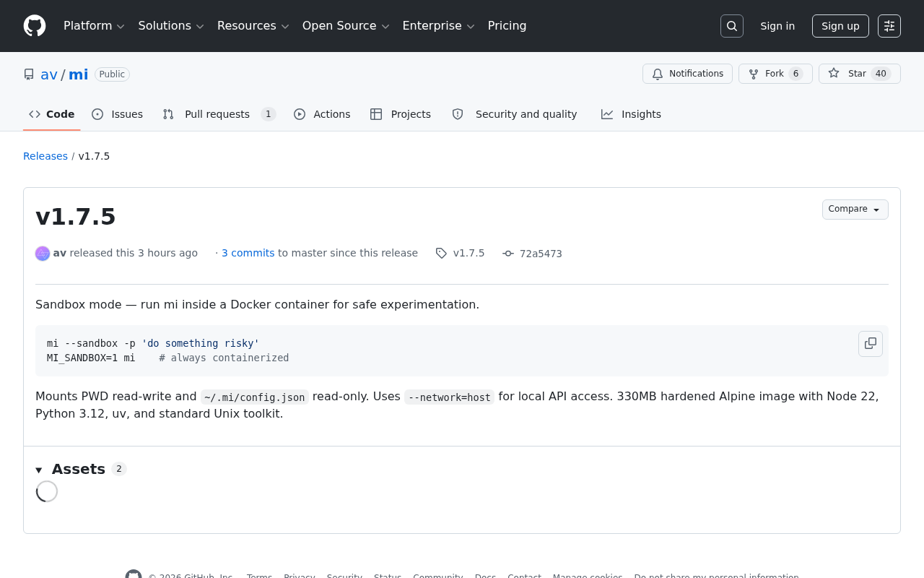Open the Projects tab
The image size is (924, 578).
401,114
